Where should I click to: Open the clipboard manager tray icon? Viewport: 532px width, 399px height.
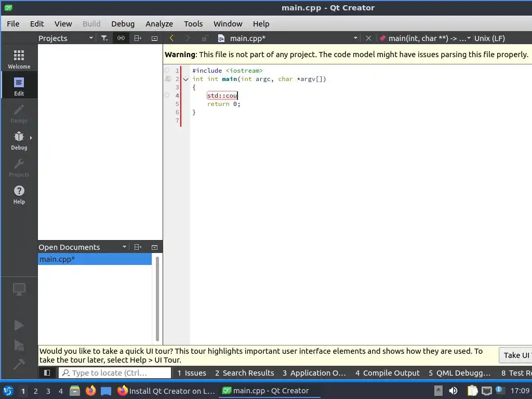(x=472, y=391)
